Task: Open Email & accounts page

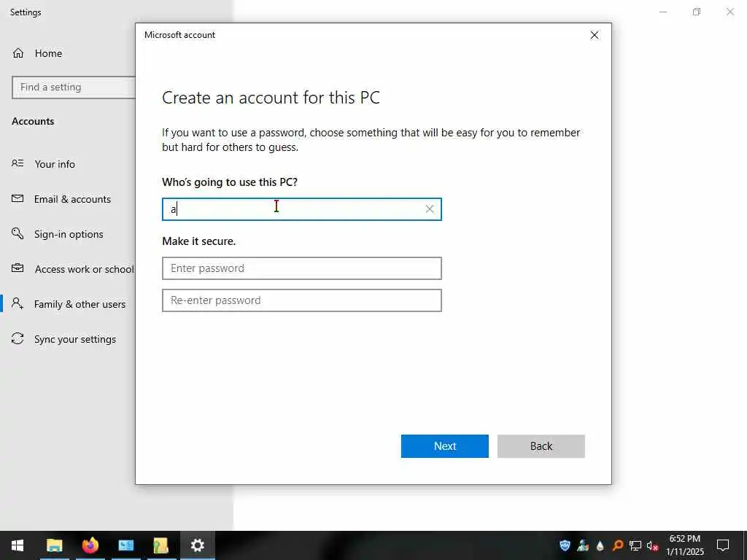Action: click(72, 200)
